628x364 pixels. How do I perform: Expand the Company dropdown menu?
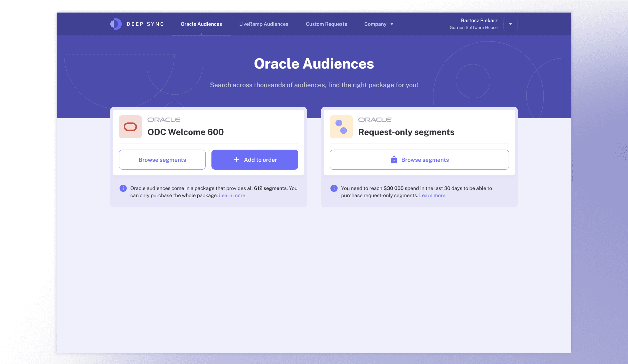(x=379, y=24)
